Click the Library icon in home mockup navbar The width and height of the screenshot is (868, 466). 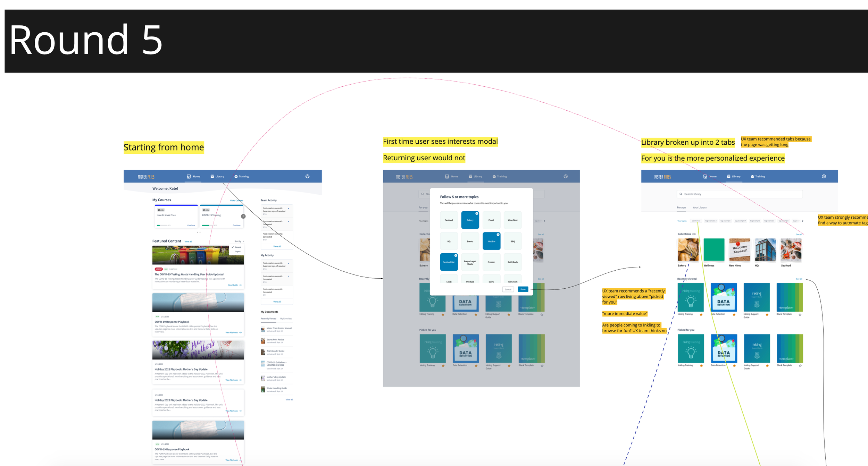click(212, 177)
